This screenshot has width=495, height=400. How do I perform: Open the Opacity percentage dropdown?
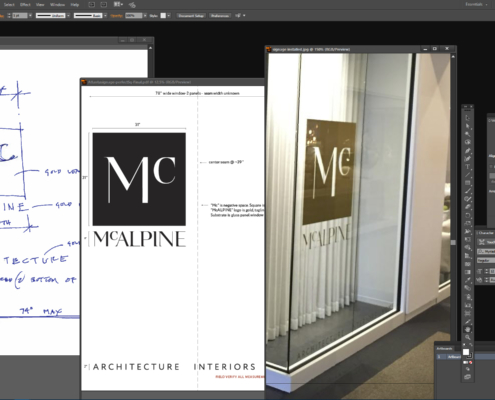click(x=145, y=16)
